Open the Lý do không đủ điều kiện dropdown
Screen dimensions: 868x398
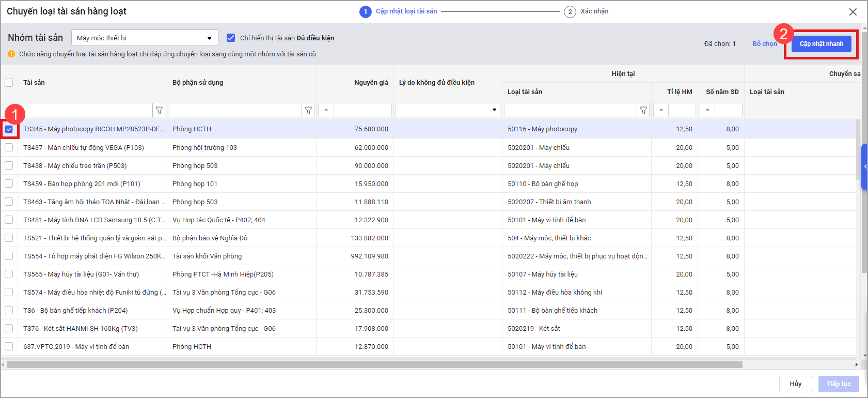[x=447, y=110]
